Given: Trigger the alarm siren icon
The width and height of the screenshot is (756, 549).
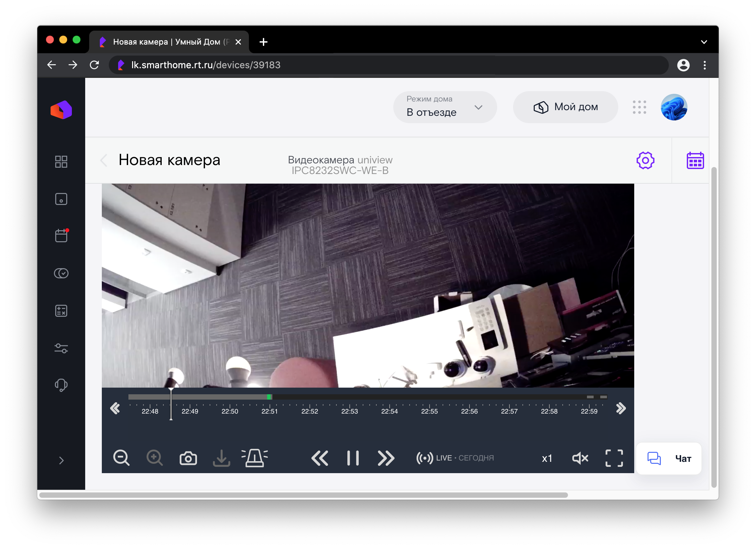Looking at the screenshot, I should point(254,458).
